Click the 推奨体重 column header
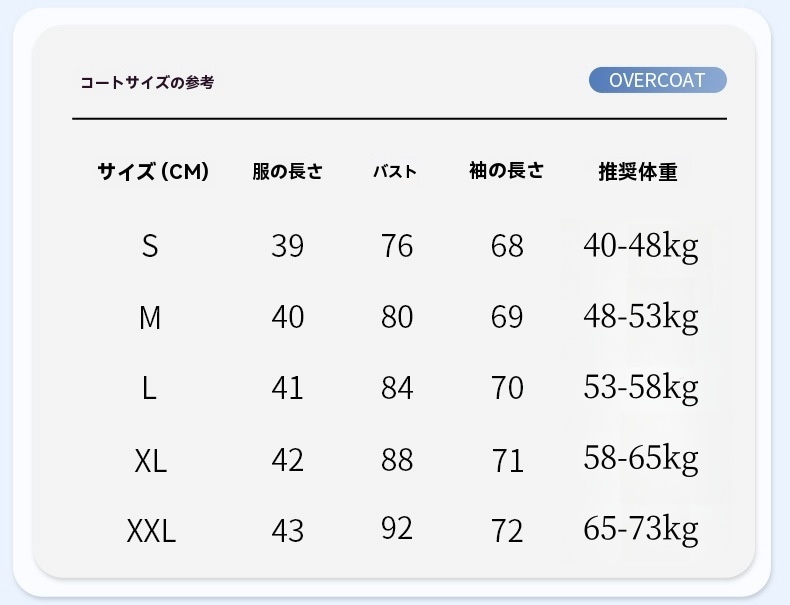The width and height of the screenshot is (790, 605). click(x=637, y=172)
